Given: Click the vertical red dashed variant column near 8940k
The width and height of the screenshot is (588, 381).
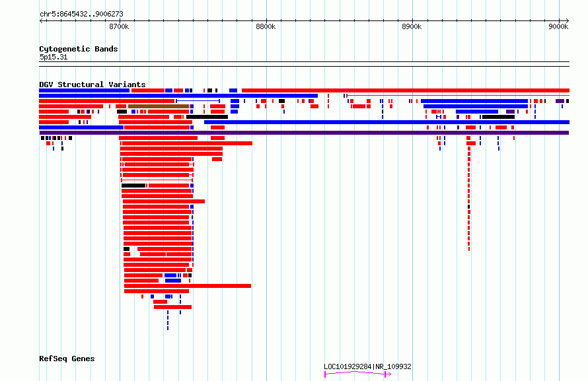Looking at the screenshot, I should coord(469,199).
